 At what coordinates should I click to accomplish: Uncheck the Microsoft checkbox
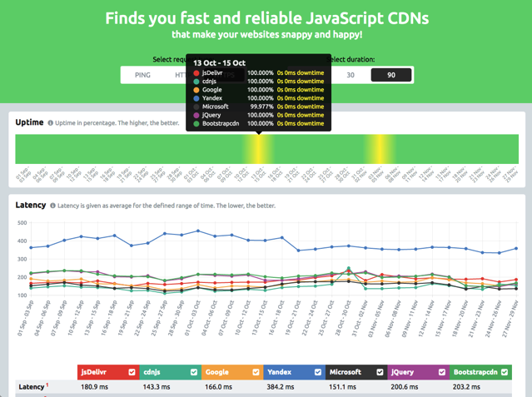pyautogui.click(x=380, y=372)
